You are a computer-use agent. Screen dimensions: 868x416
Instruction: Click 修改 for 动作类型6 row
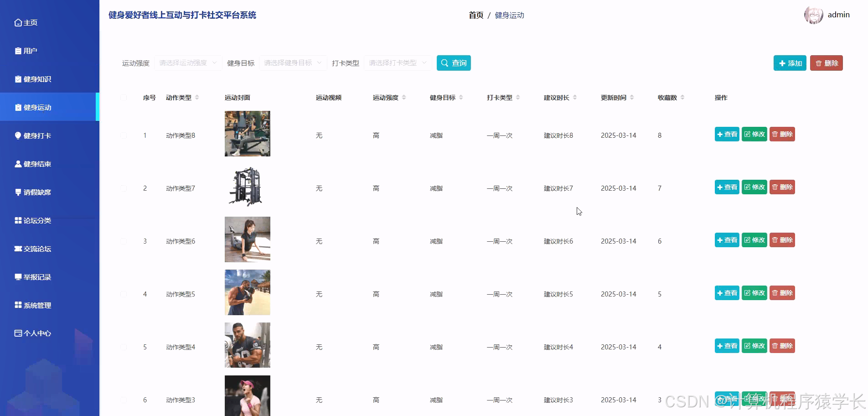click(754, 240)
